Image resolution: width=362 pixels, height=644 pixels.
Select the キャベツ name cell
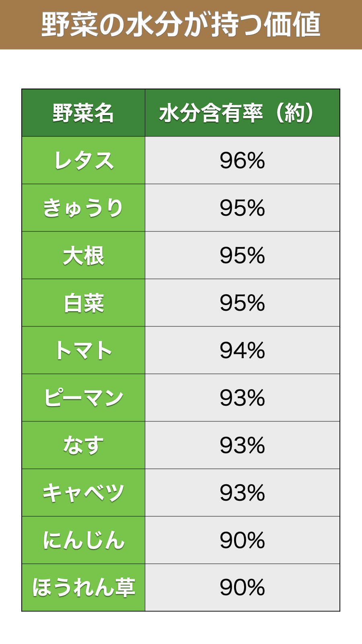(83, 493)
